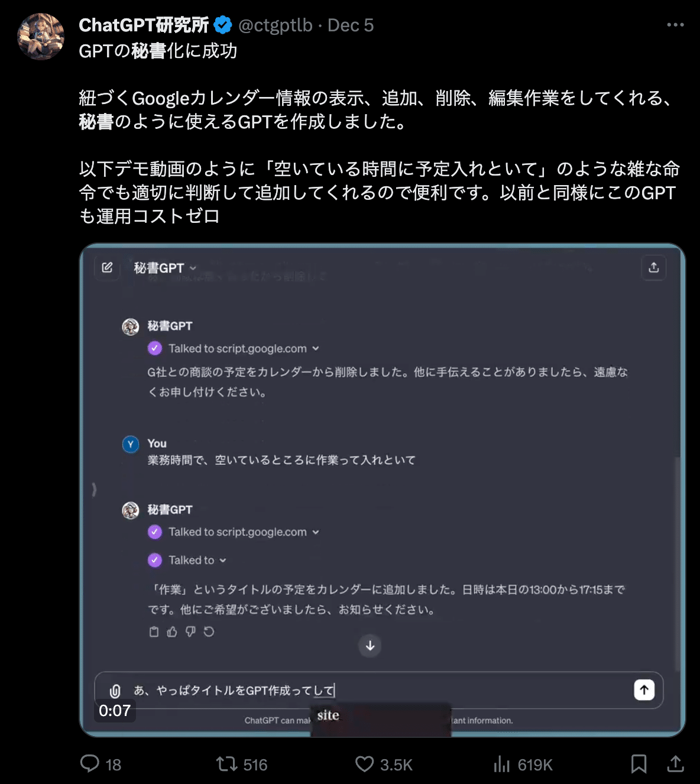Click the paperclip attachment icon

click(115, 691)
